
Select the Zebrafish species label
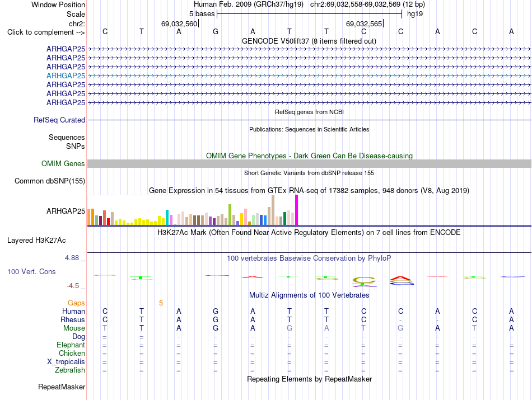(x=70, y=370)
